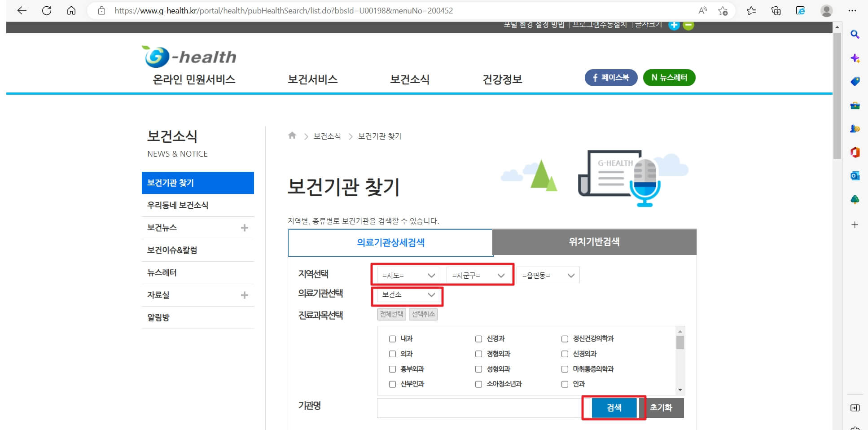
Task: Check the 내과 checkbox
Action: 392,339
